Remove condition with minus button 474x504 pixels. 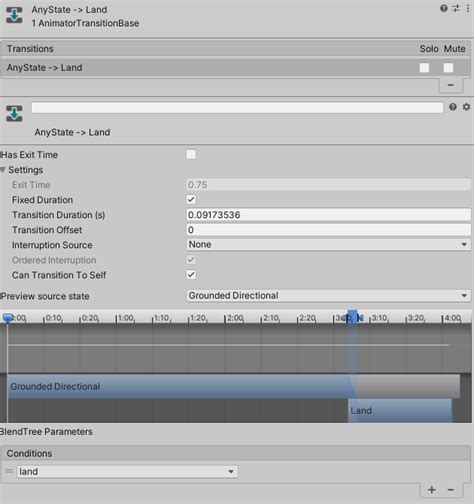coord(451,490)
